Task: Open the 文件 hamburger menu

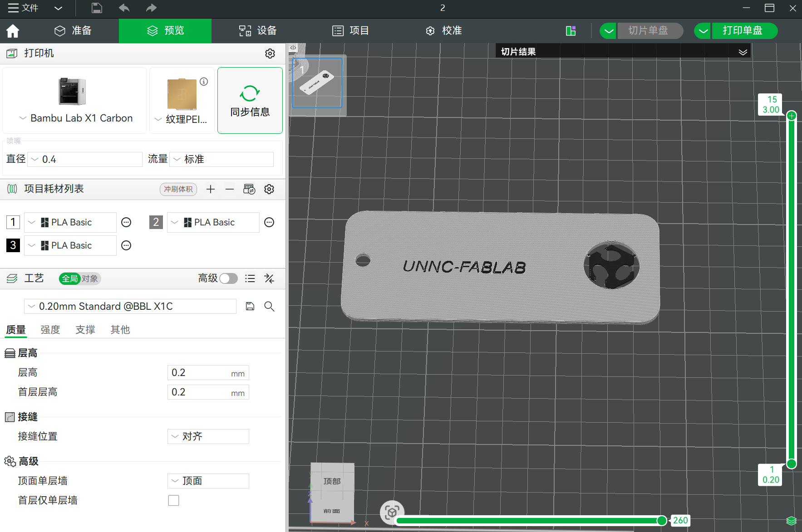Action: [x=23, y=8]
